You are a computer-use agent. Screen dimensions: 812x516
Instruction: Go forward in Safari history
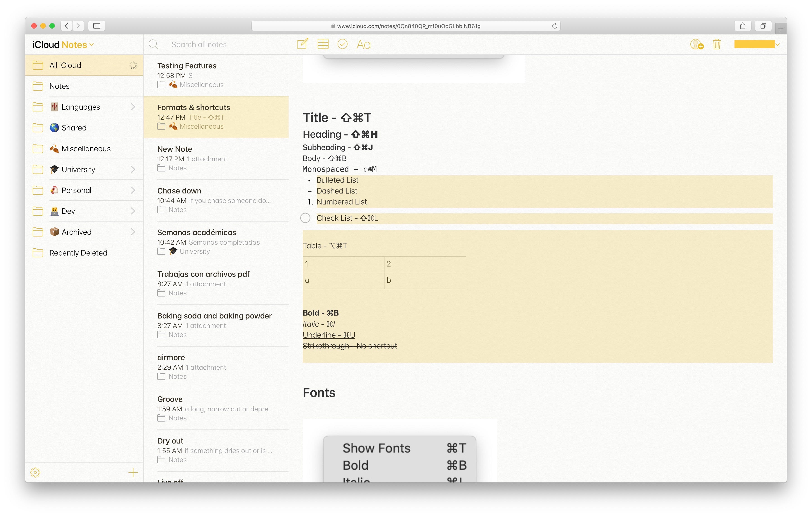pyautogui.click(x=78, y=26)
